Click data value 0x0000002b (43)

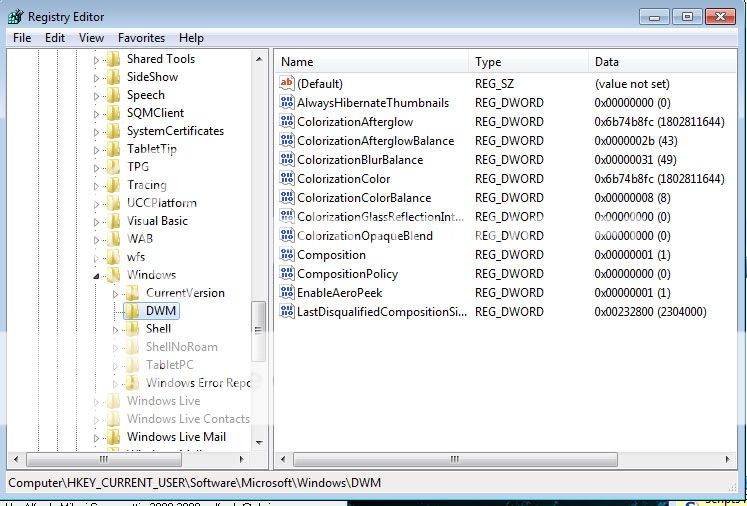pos(636,141)
